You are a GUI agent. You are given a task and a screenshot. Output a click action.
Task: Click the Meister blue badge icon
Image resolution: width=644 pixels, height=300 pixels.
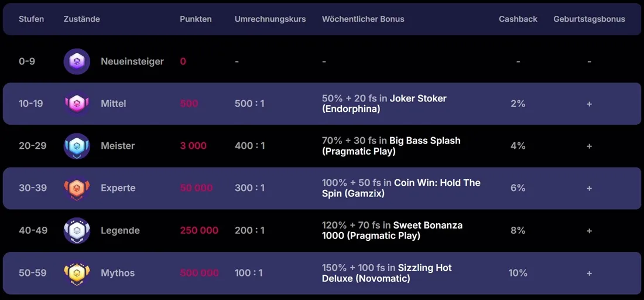[x=77, y=146]
